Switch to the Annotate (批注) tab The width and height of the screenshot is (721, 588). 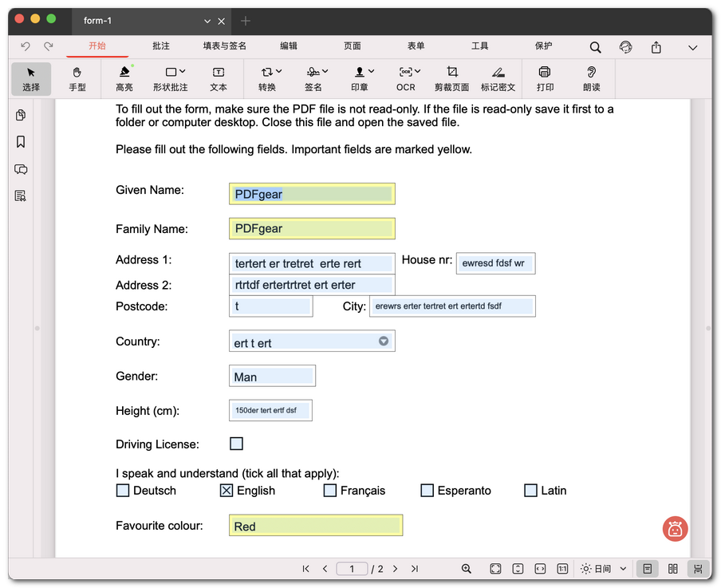[x=161, y=46]
